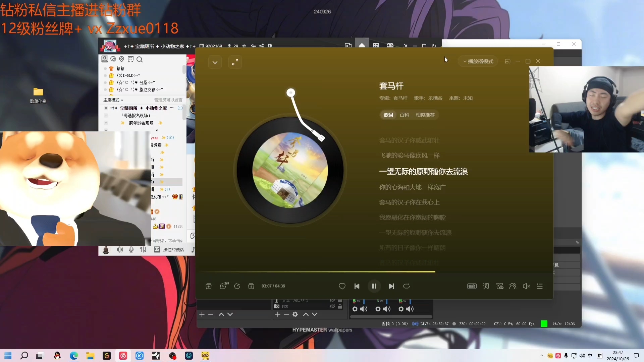This screenshot has width=644, height=362.
Task: Open Microsoft Edge from the taskbar
Action: click(74, 356)
